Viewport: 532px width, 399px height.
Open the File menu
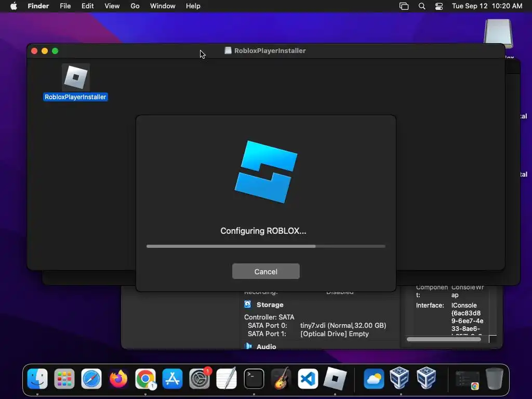tap(65, 6)
